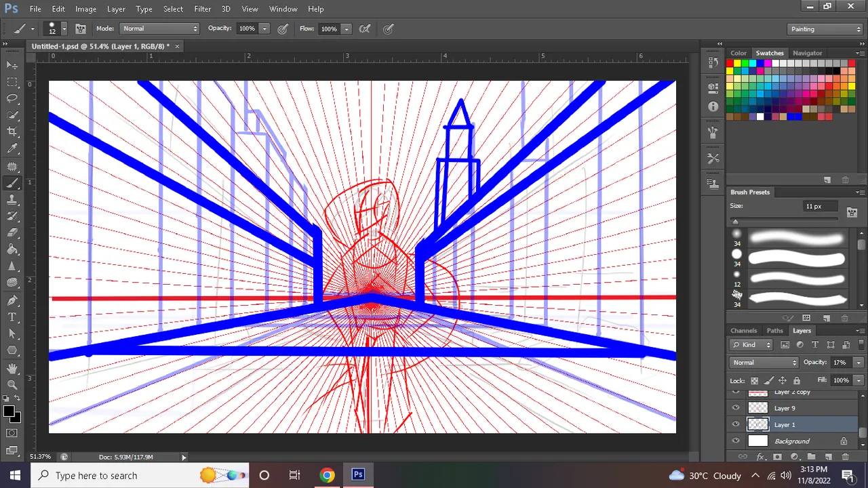Select the Brush tool in toolbox
The height and width of the screenshot is (488, 868).
(x=12, y=183)
